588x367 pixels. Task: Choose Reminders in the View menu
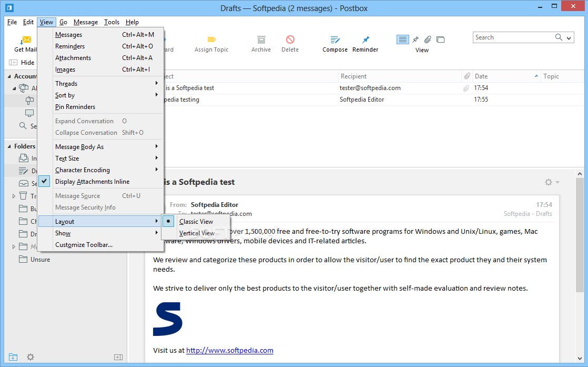pos(100,46)
